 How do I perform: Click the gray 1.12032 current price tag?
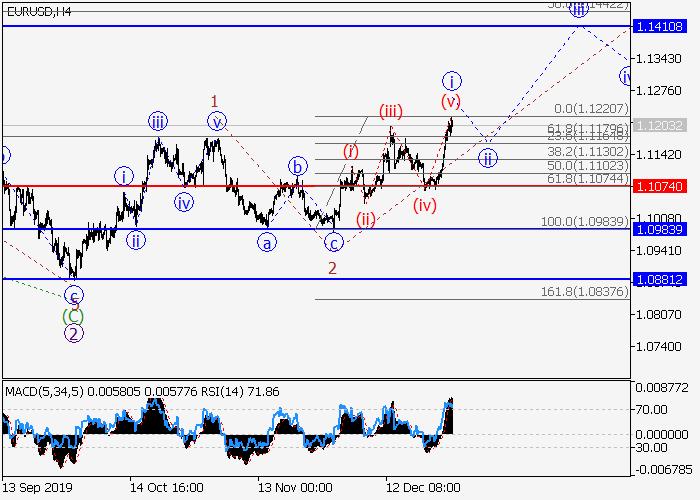click(664, 125)
